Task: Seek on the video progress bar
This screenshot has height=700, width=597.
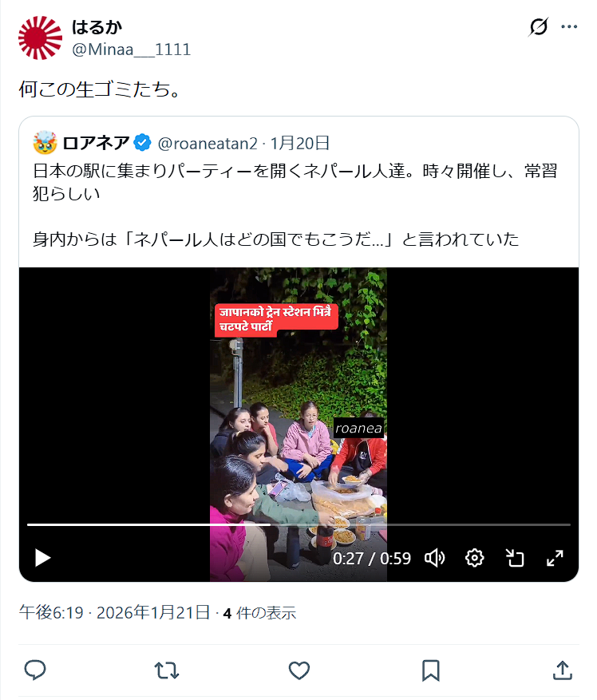Action: pyautogui.click(x=298, y=524)
